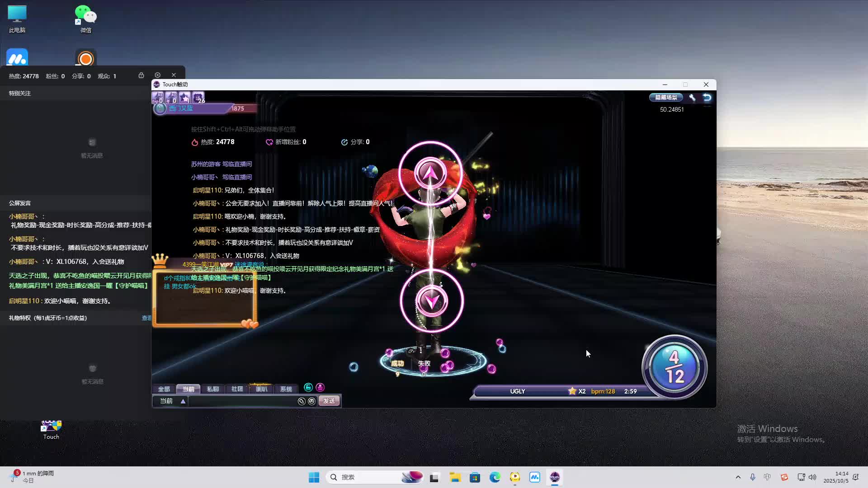The height and width of the screenshot is (488, 868).
Task: Toggle the padlock on the streaming panel
Action: coord(141,75)
